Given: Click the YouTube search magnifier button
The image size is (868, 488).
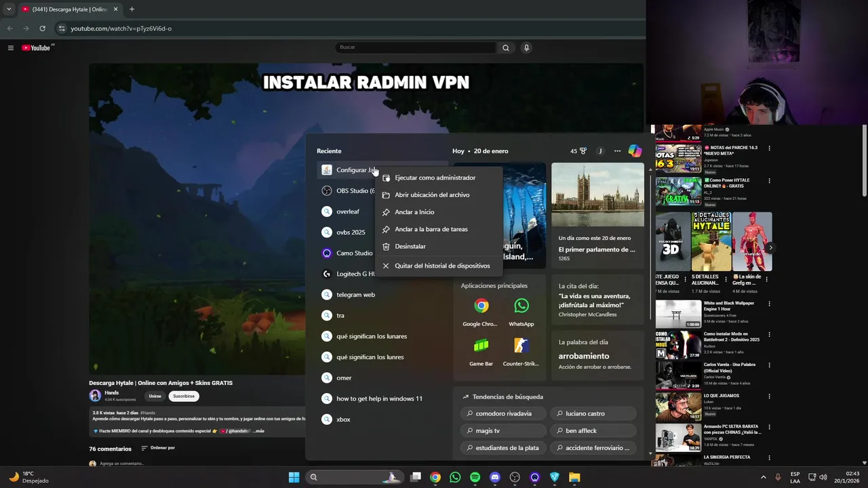Looking at the screenshot, I should pyautogui.click(x=506, y=47).
